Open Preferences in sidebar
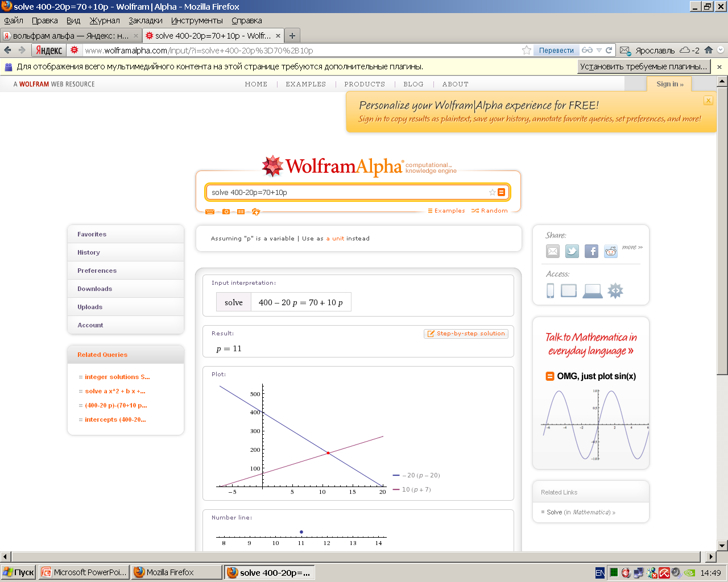The image size is (728, 582). 126,271
